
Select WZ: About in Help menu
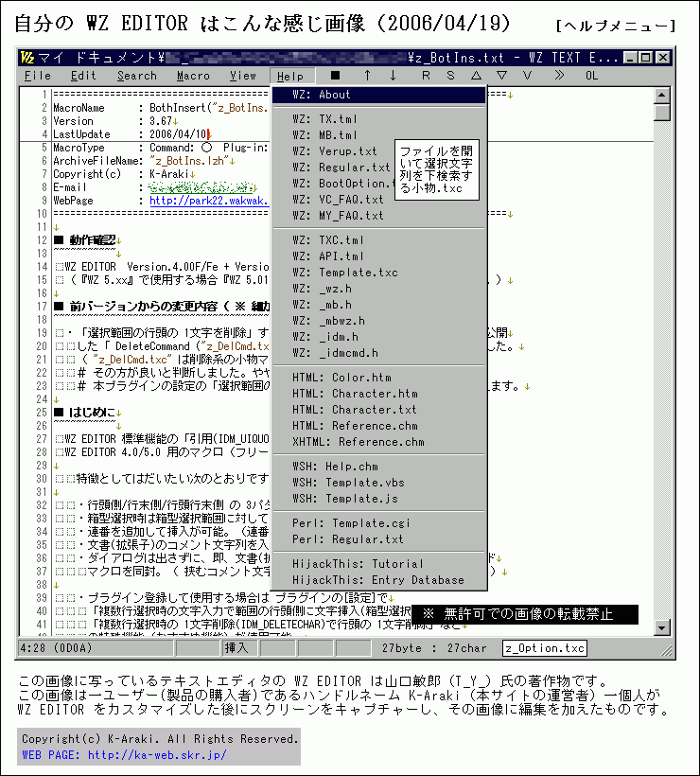click(379, 95)
